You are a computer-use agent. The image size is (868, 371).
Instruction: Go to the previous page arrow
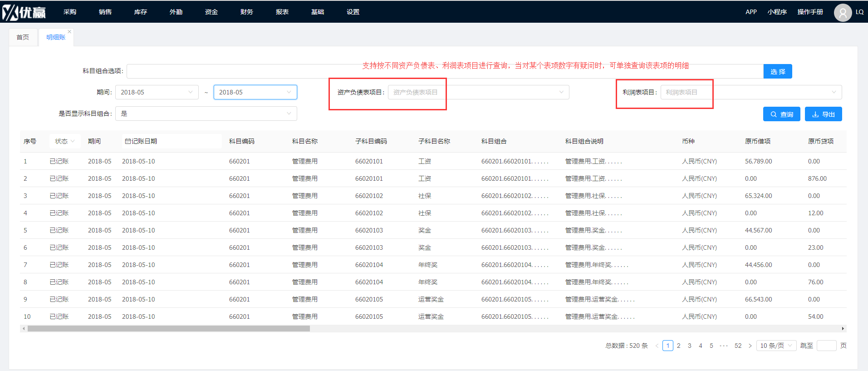[x=657, y=346]
